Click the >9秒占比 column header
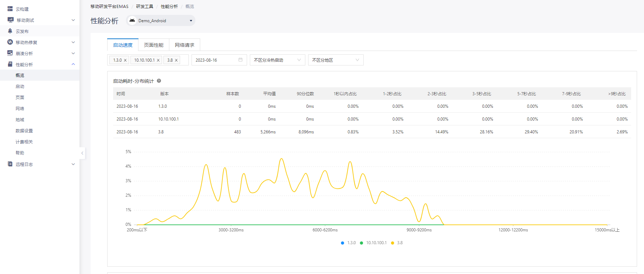The image size is (644, 274). click(x=617, y=94)
